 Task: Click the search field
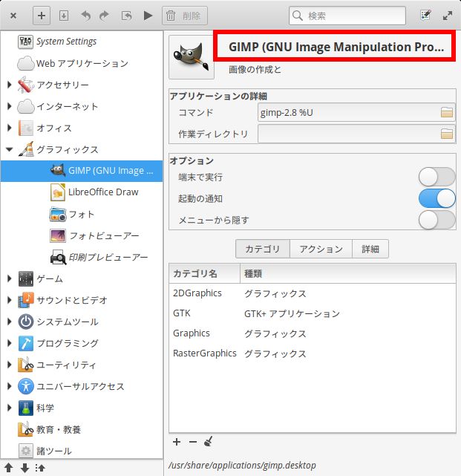pyautogui.click(x=347, y=16)
